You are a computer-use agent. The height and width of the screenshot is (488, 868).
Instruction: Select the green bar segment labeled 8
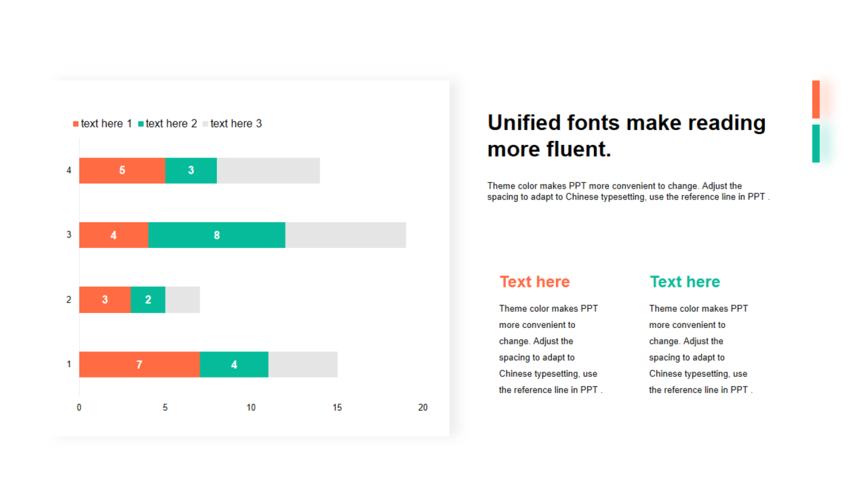point(216,235)
